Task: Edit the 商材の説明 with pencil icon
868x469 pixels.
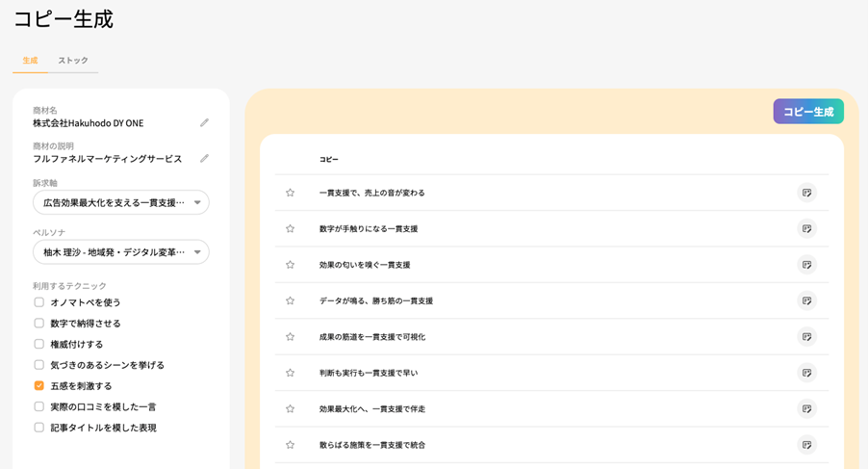Action: point(204,158)
